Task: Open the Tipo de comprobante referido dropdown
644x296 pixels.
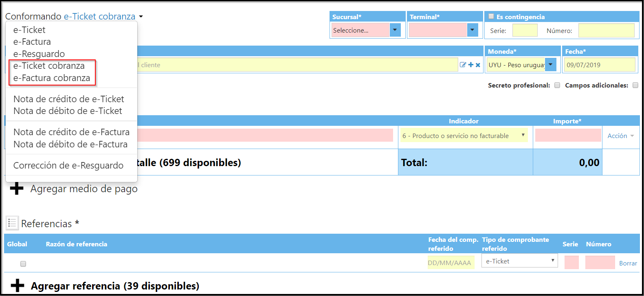Action: [x=519, y=261]
